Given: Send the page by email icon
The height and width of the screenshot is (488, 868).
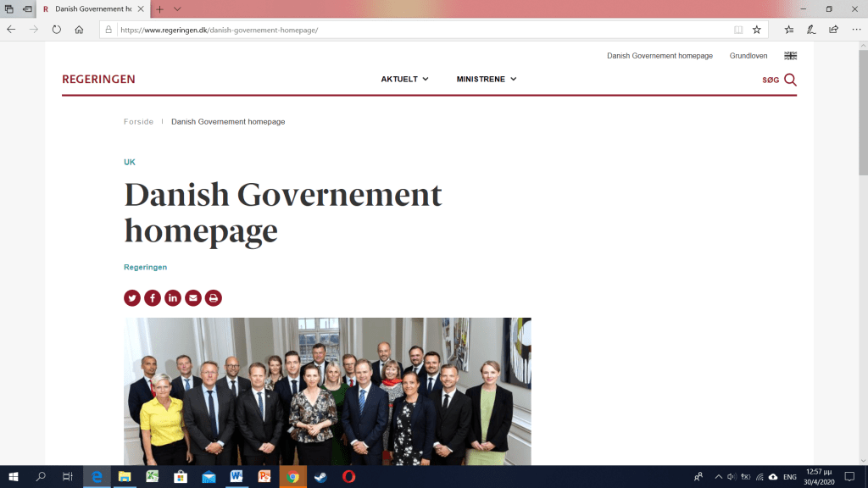Looking at the screenshot, I should pyautogui.click(x=193, y=298).
